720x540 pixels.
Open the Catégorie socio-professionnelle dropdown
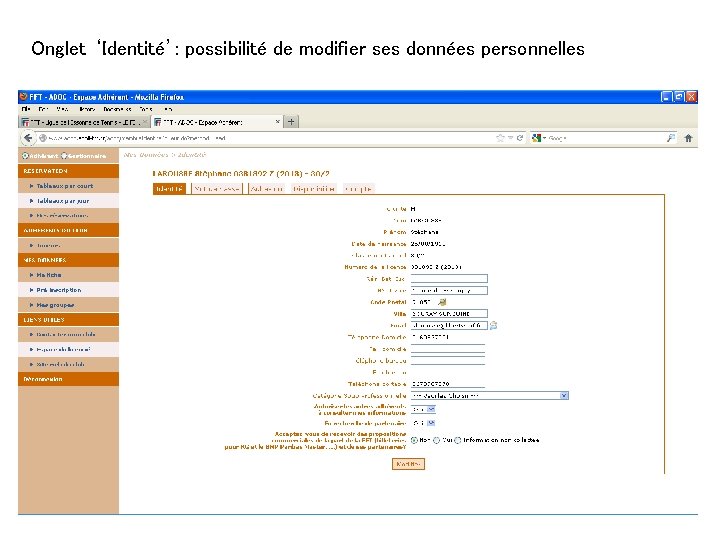489,396
